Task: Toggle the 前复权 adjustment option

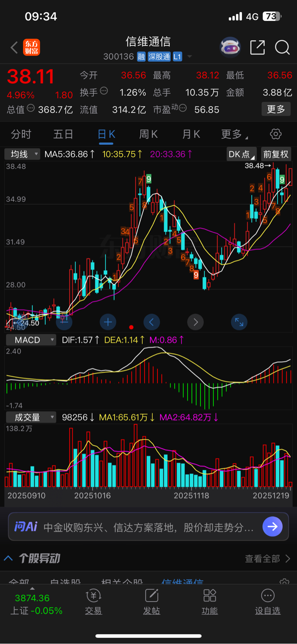Action: 276,154
